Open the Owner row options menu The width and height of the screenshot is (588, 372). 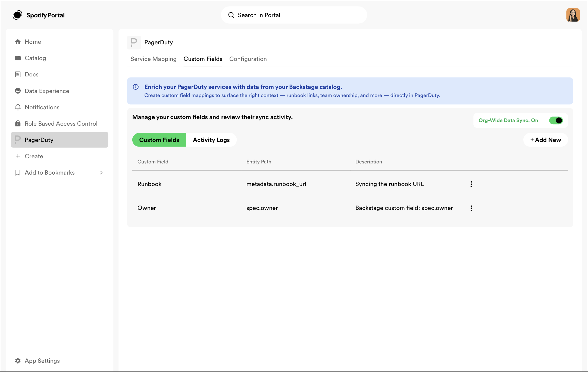coord(471,208)
